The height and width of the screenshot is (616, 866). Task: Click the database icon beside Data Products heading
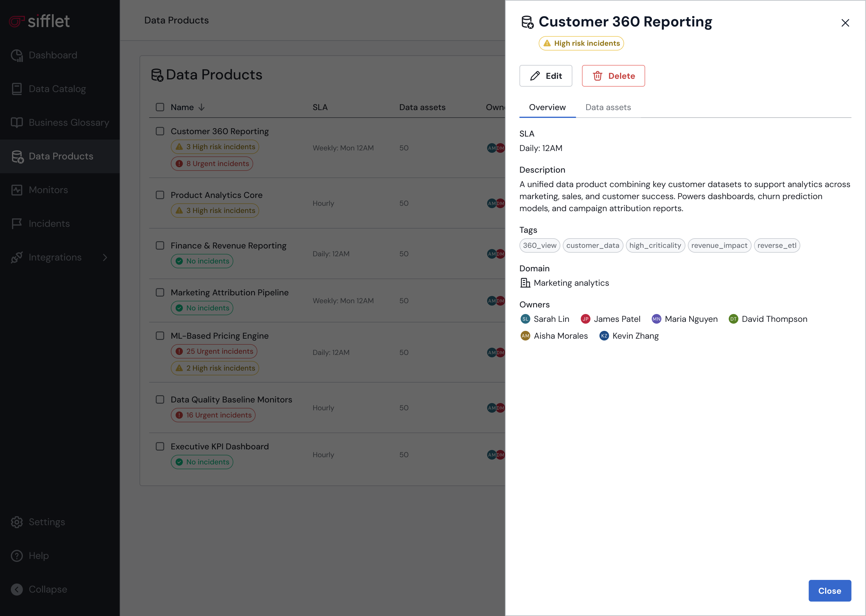click(x=157, y=75)
